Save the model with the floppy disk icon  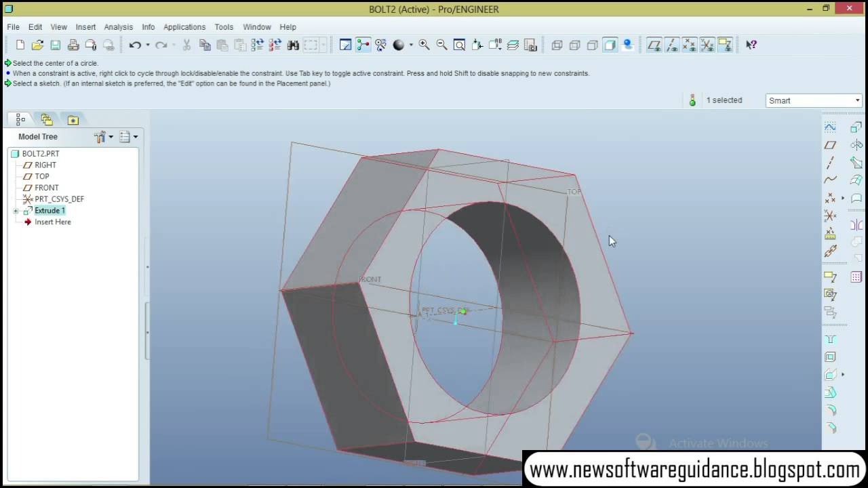pyautogui.click(x=56, y=45)
